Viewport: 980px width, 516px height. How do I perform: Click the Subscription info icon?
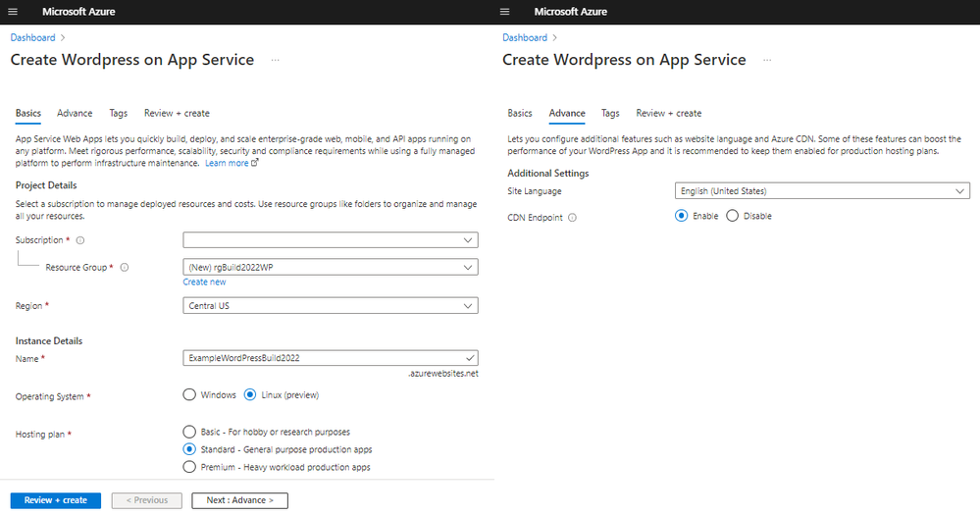[80, 240]
